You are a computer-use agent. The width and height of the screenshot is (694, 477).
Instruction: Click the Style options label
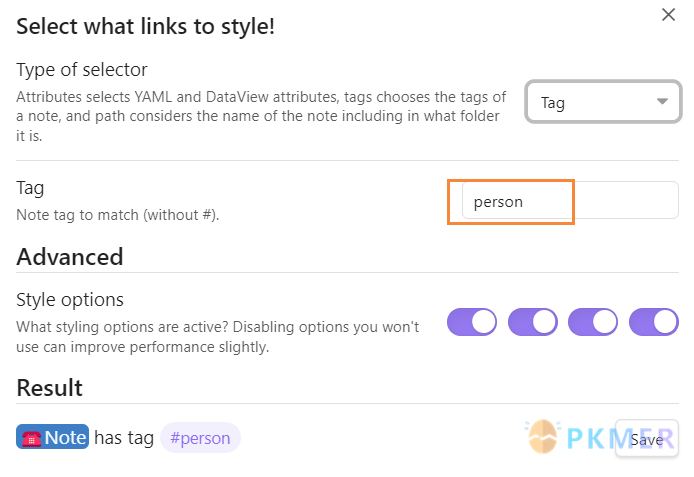[70, 300]
